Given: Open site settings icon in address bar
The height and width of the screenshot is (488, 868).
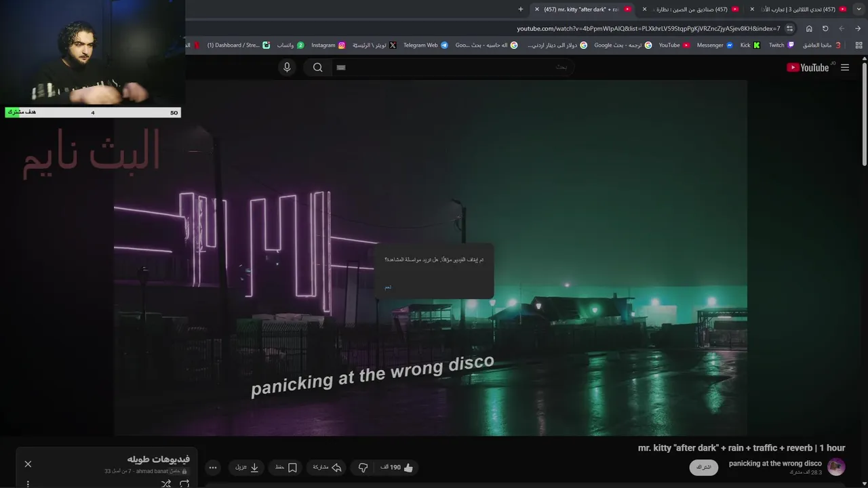Looking at the screenshot, I should [x=790, y=28].
